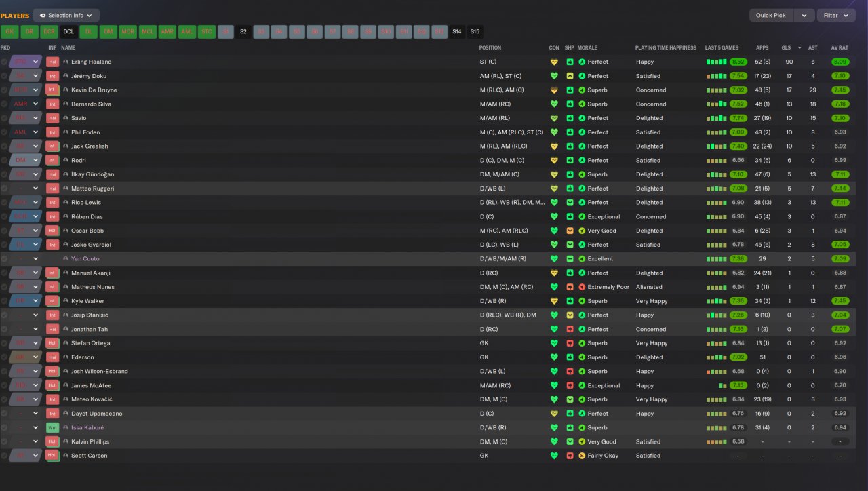Image resolution: width=868 pixels, height=491 pixels.
Task: Click Josip Stanišić's yellow sharpness icon
Action: [570, 315]
